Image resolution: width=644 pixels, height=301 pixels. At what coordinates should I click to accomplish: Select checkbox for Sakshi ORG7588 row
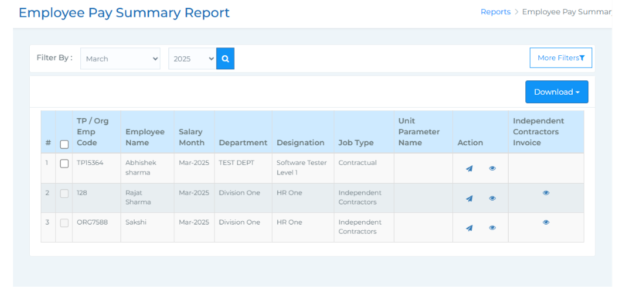(64, 223)
